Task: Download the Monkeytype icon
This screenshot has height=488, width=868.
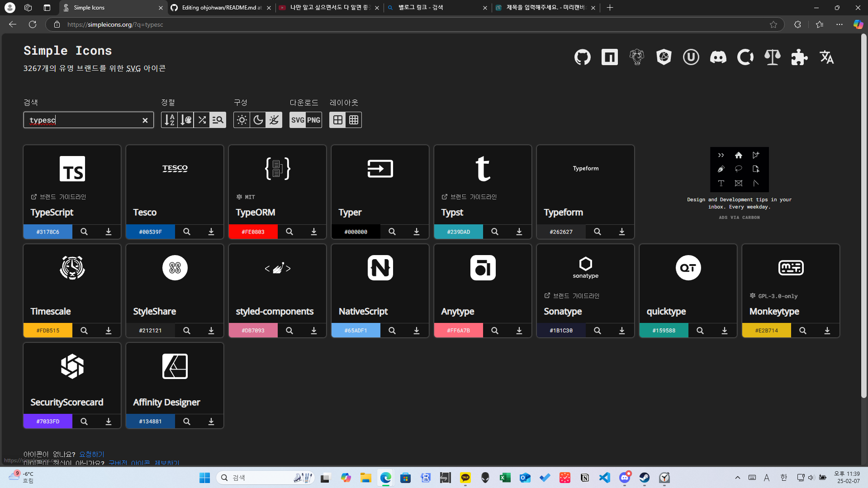Action: coord(827,331)
